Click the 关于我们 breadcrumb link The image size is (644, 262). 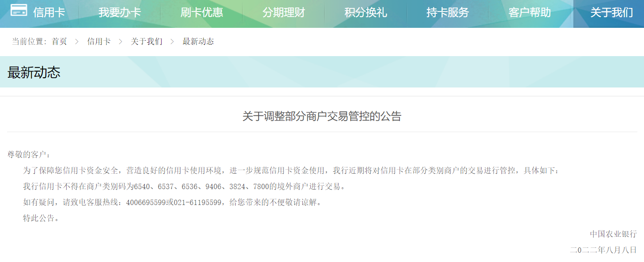click(x=147, y=42)
